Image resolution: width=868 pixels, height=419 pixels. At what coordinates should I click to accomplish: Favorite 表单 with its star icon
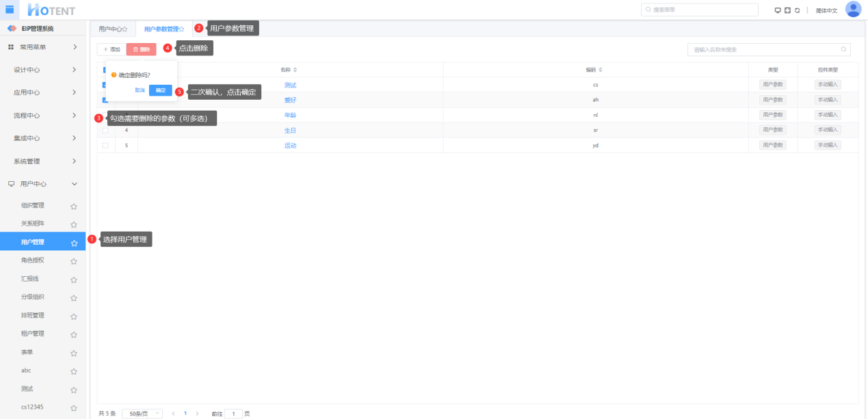point(74,353)
